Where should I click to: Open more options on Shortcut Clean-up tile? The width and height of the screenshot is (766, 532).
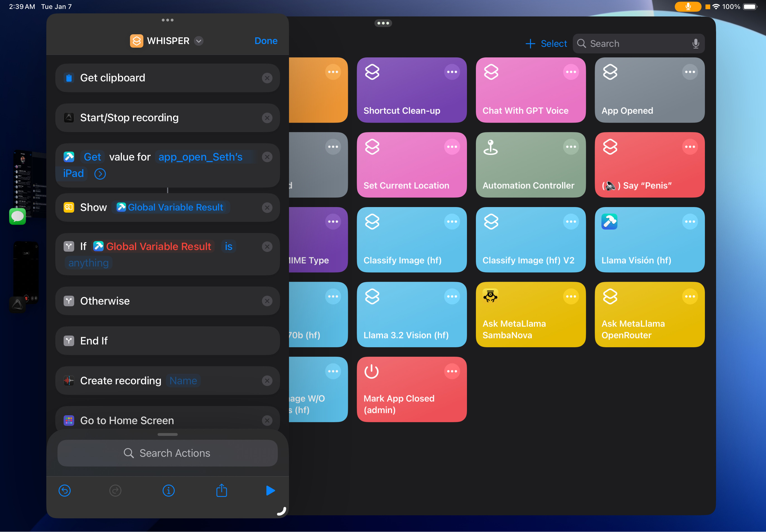[452, 72]
